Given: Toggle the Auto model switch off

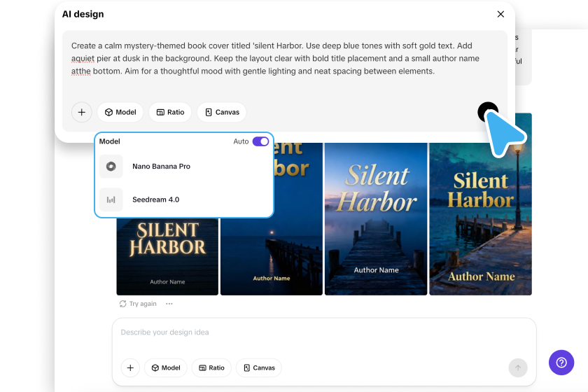Looking at the screenshot, I should tap(260, 141).
